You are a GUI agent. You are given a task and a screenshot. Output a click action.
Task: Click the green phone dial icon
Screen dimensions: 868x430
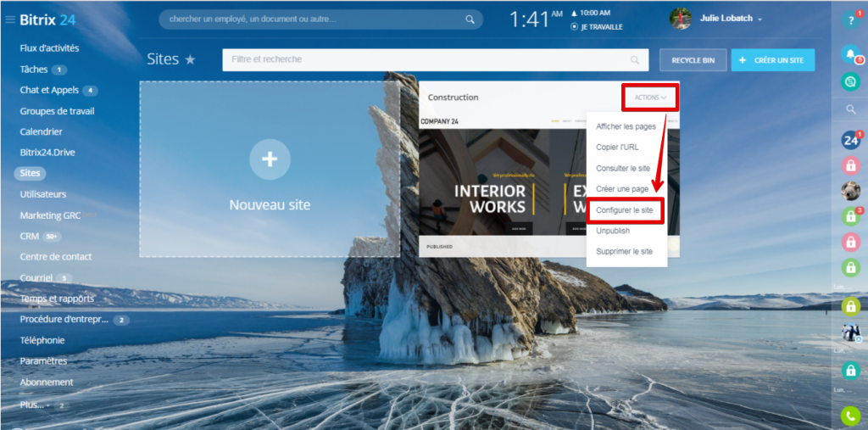850,416
